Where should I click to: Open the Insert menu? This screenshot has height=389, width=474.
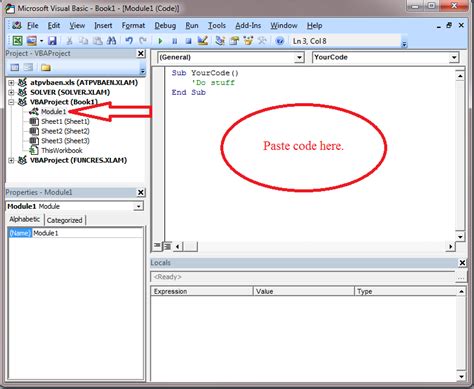click(103, 25)
